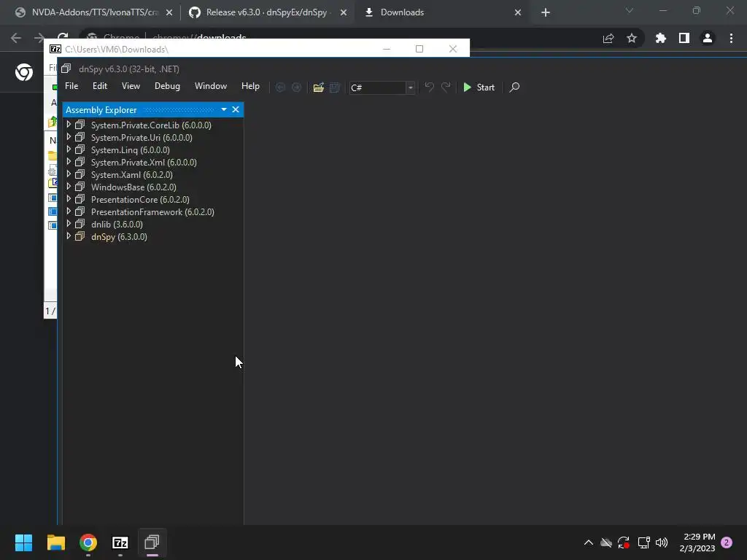Click the 7-Zip taskbar icon
The image size is (747, 560).
(x=120, y=542)
